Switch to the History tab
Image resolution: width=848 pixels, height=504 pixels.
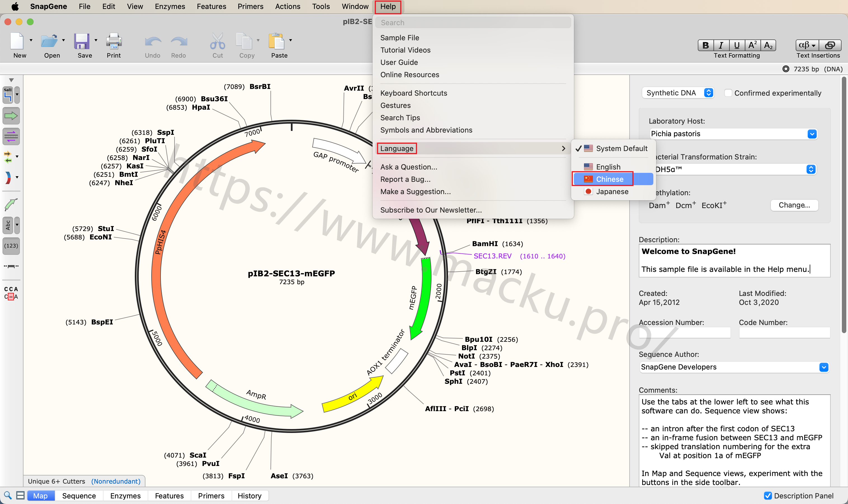(249, 496)
